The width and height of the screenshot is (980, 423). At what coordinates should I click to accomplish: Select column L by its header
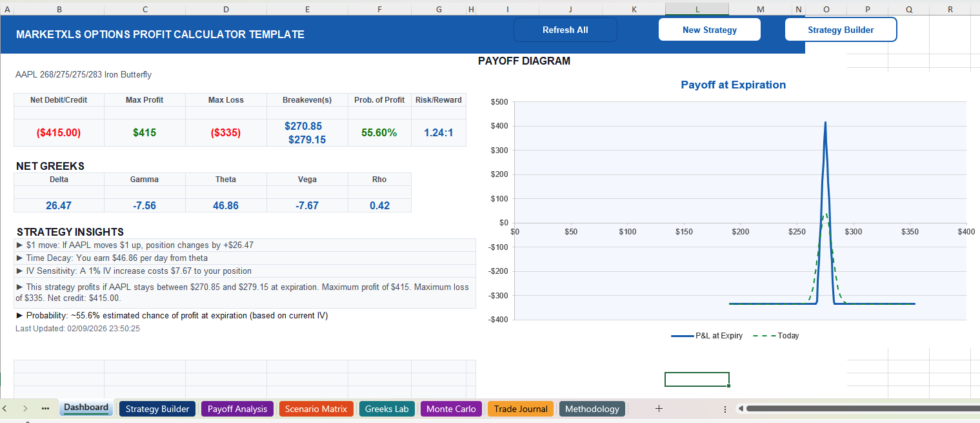697,9
